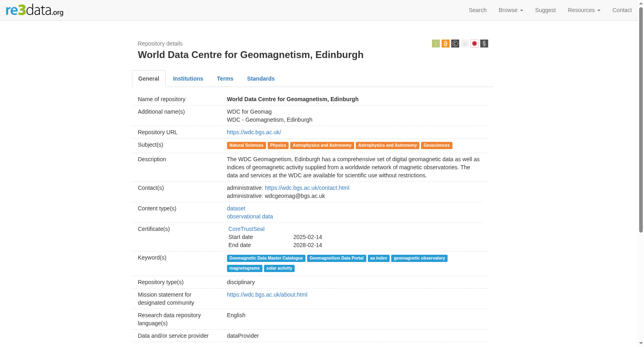The width and height of the screenshot is (644, 347).
Task: Select the Geomagnetism Data Portal keyword tag
Action: tap(336, 258)
